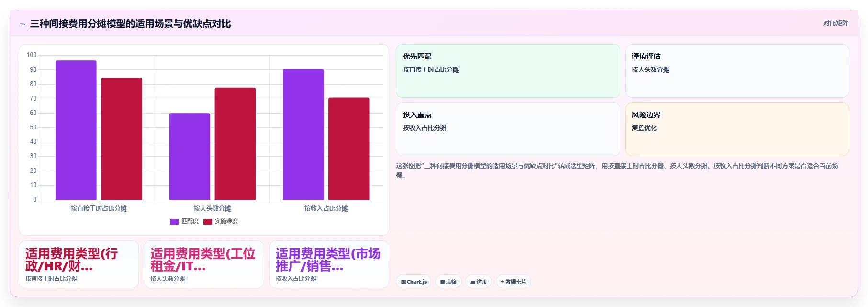Click the x-axis label 按人头数分摊
This screenshot has width=868, height=307.
[x=212, y=208]
